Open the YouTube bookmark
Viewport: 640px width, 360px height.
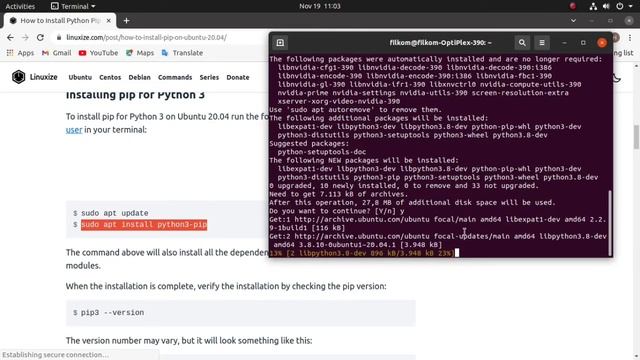tap(98, 53)
